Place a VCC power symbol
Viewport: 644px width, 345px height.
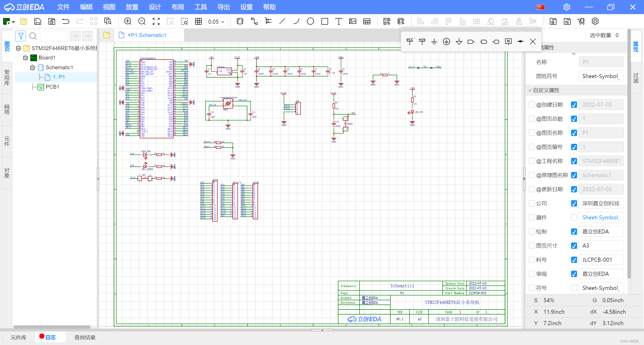pyautogui.click(x=410, y=41)
